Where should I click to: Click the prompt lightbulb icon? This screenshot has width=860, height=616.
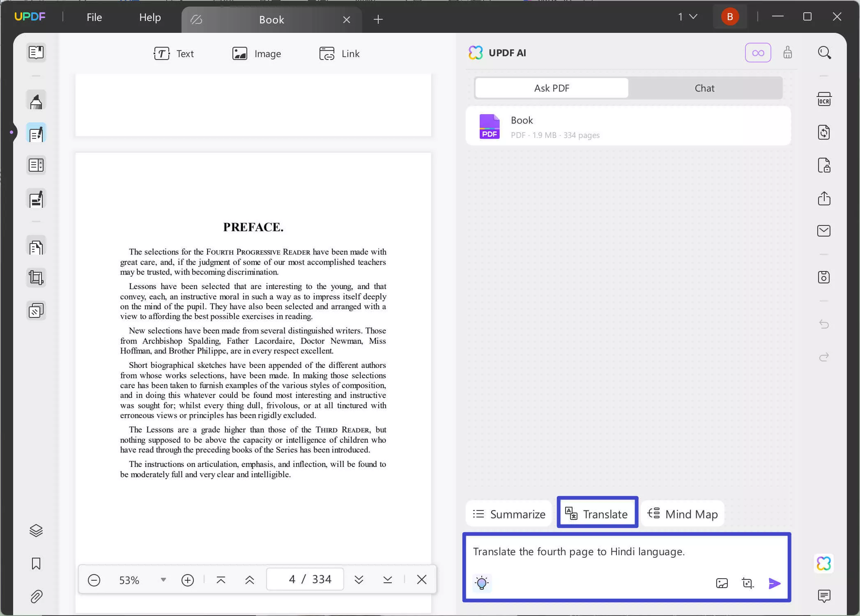click(x=482, y=583)
